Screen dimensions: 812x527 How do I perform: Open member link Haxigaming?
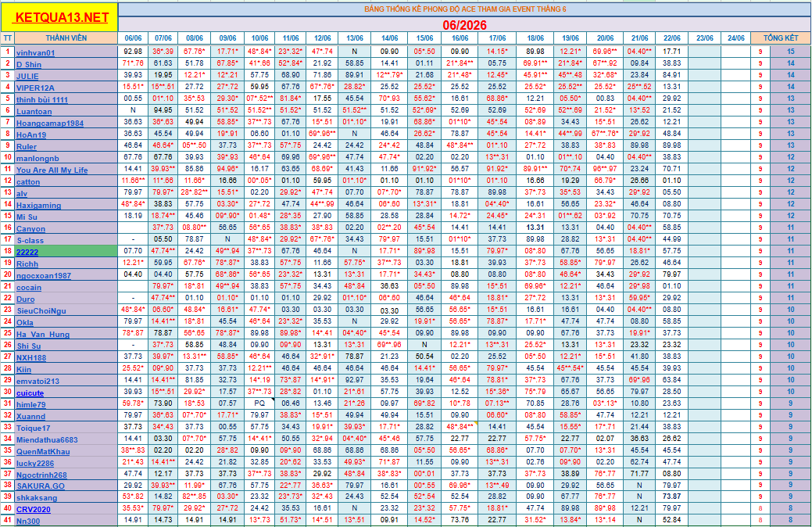(x=38, y=205)
